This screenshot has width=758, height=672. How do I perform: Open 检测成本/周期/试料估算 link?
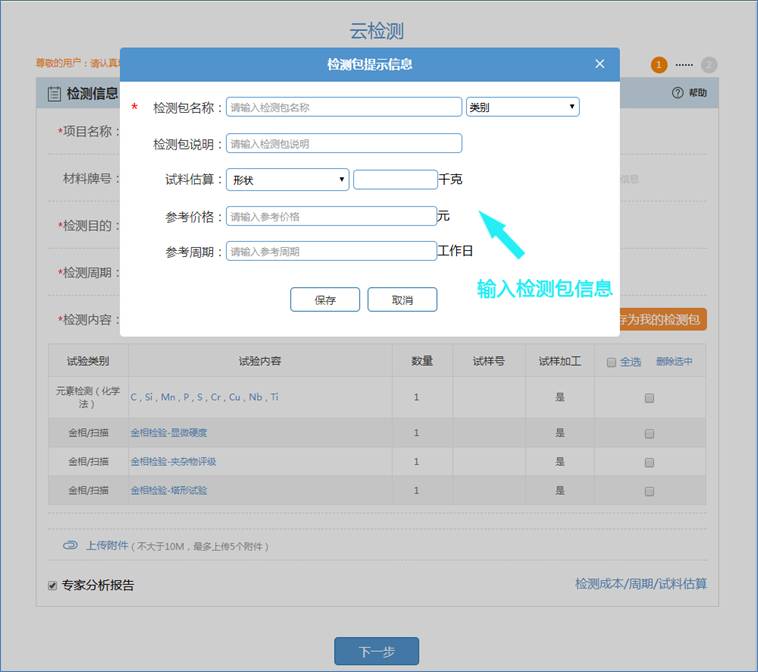(640, 584)
